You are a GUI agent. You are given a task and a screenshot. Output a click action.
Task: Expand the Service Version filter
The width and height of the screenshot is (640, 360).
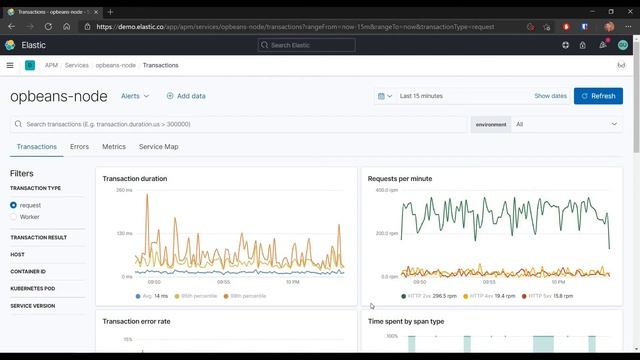pos(33,306)
